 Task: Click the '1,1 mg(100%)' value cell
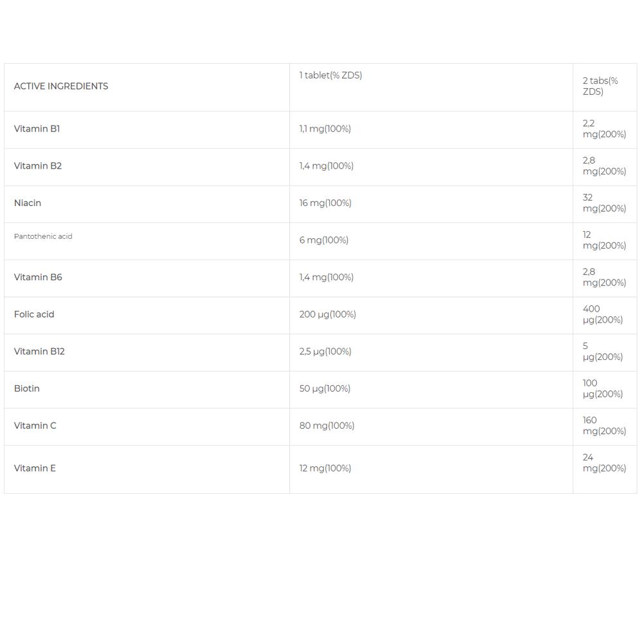tap(325, 129)
